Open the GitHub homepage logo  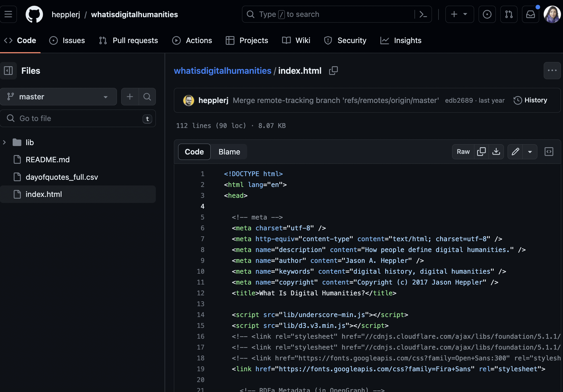[x=34, y=14]
